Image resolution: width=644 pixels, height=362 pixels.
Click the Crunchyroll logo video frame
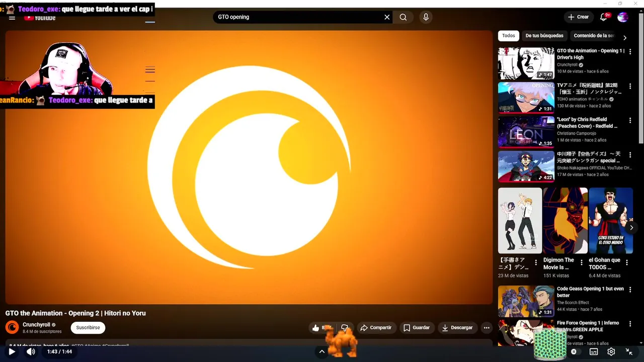coord(249,167)
